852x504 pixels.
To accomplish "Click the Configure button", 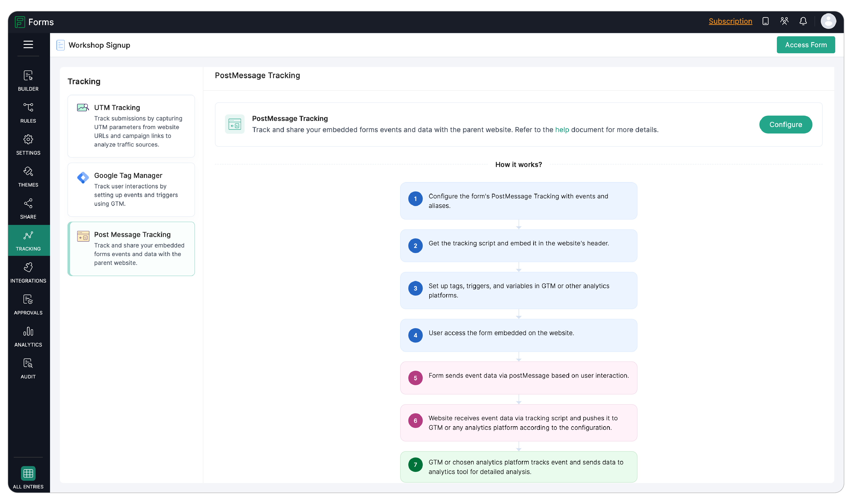I will point(785,125).
